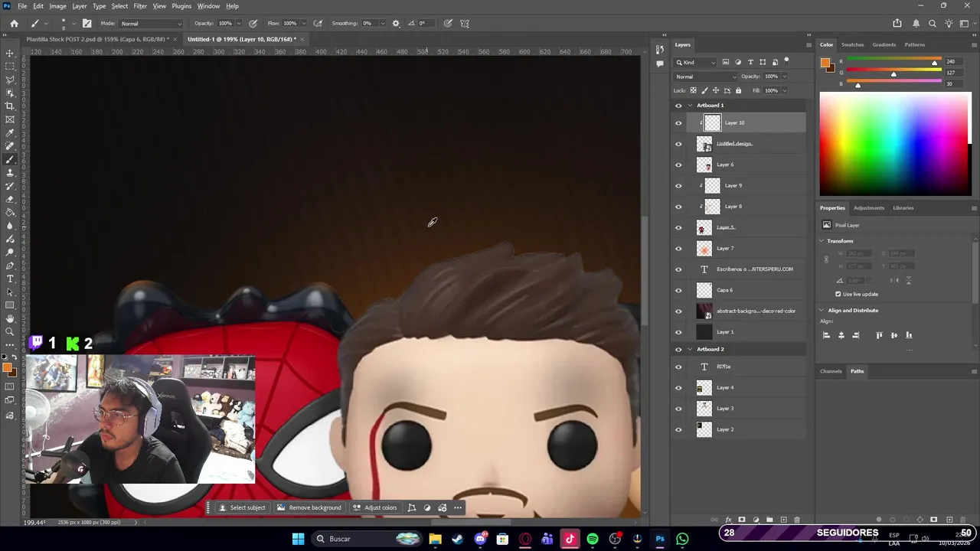980x551 pixels.
Task: Open brush Mode dropdown
Action: click(152, 23)
